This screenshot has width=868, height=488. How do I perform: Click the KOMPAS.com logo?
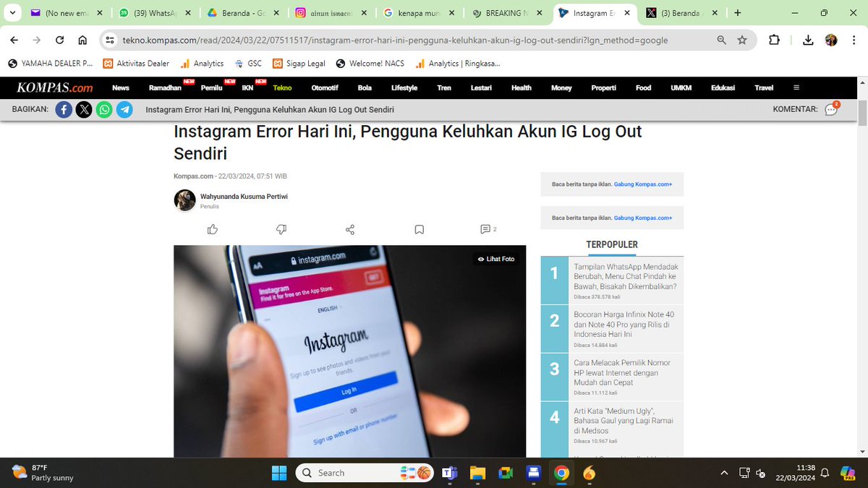click(56, 87)
